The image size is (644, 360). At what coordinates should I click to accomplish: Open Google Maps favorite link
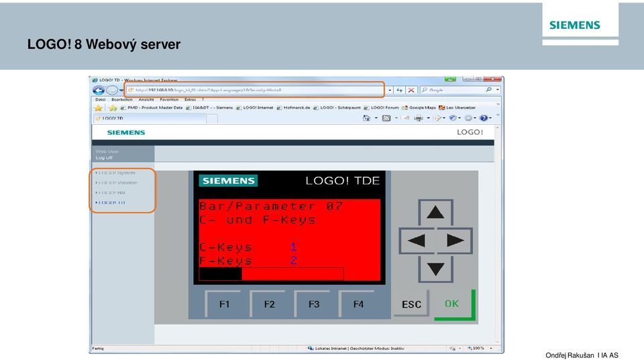pos(419,107)
